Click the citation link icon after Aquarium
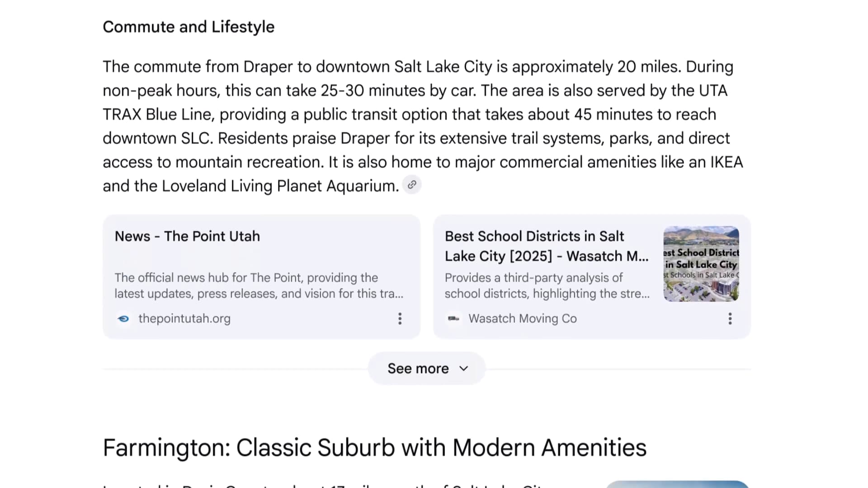 click(x=412, y=185)
